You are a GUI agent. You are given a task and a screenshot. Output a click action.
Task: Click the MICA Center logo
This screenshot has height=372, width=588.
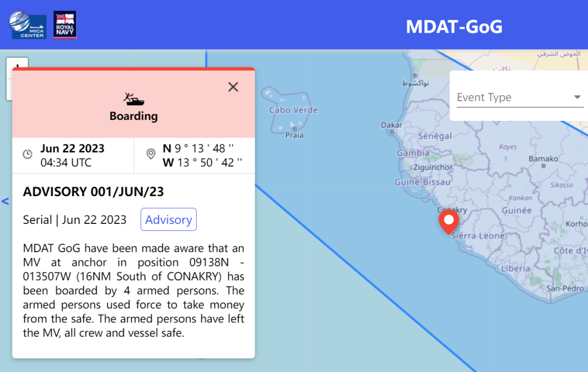pos(28,25)
